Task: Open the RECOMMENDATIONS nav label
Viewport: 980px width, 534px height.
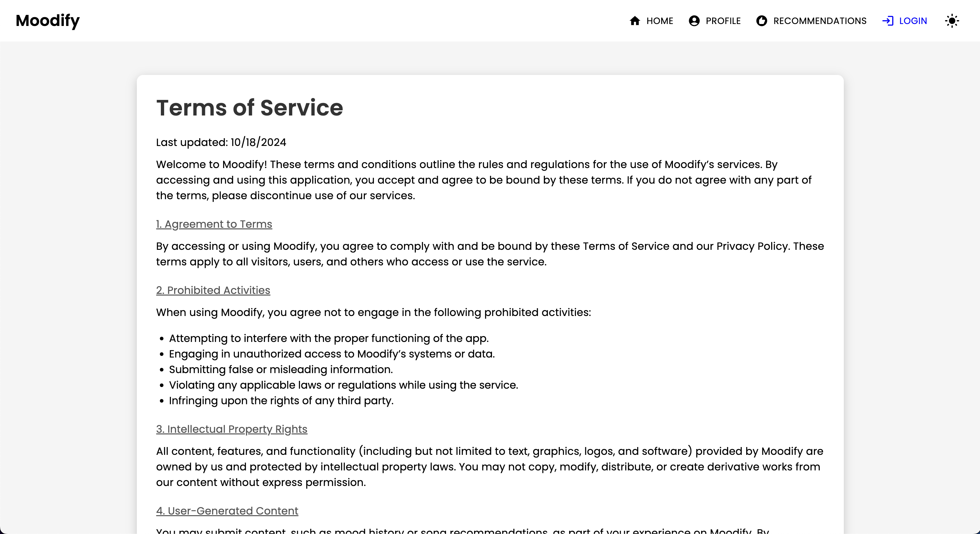Action: [x=820, y=21]
